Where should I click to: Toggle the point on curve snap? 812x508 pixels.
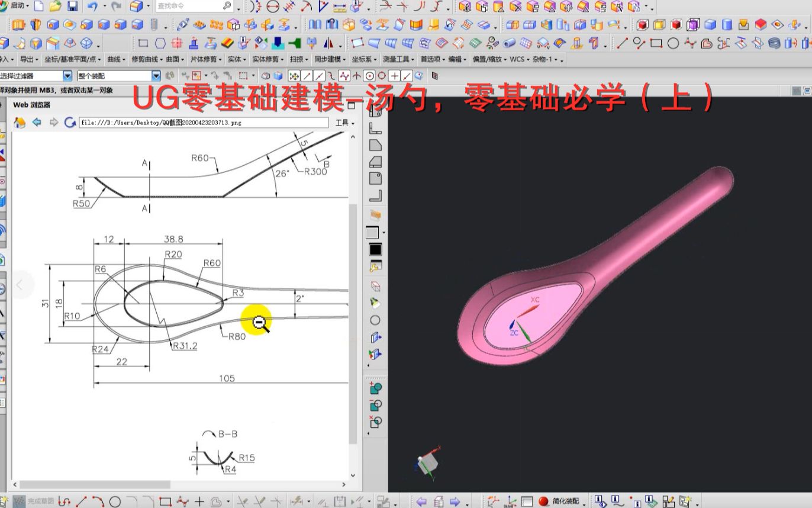point(406,76)
